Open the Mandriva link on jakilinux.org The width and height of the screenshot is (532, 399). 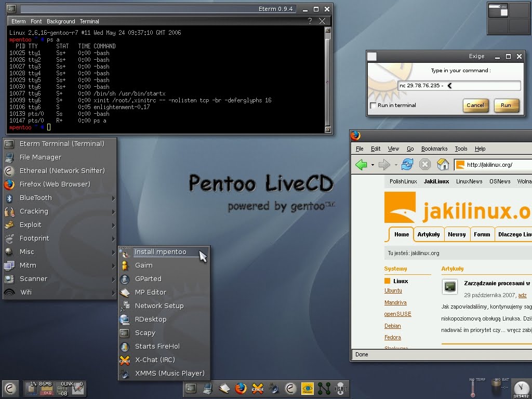tap(395, 302)
